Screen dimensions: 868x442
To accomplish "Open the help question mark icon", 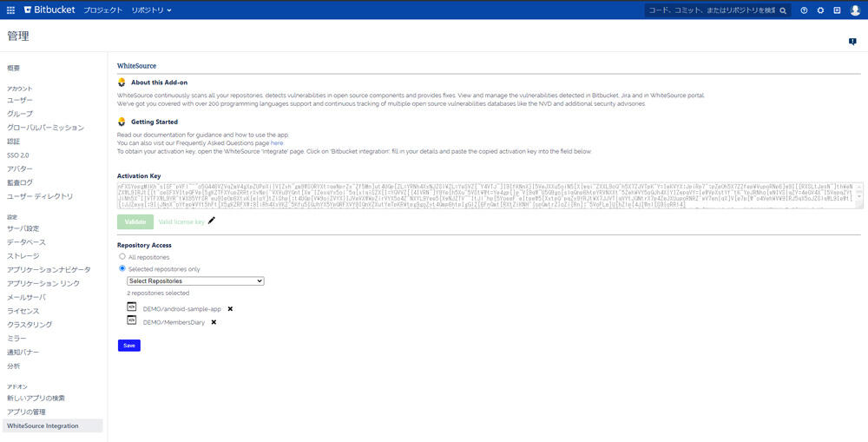I will coord(804,10).
